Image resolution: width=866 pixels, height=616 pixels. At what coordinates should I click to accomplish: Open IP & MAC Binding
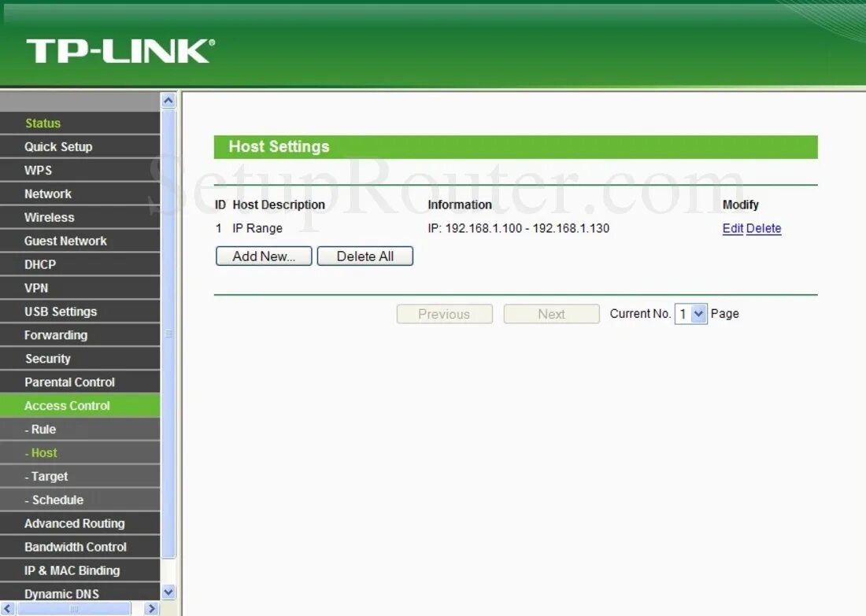[x=72, y=570]
